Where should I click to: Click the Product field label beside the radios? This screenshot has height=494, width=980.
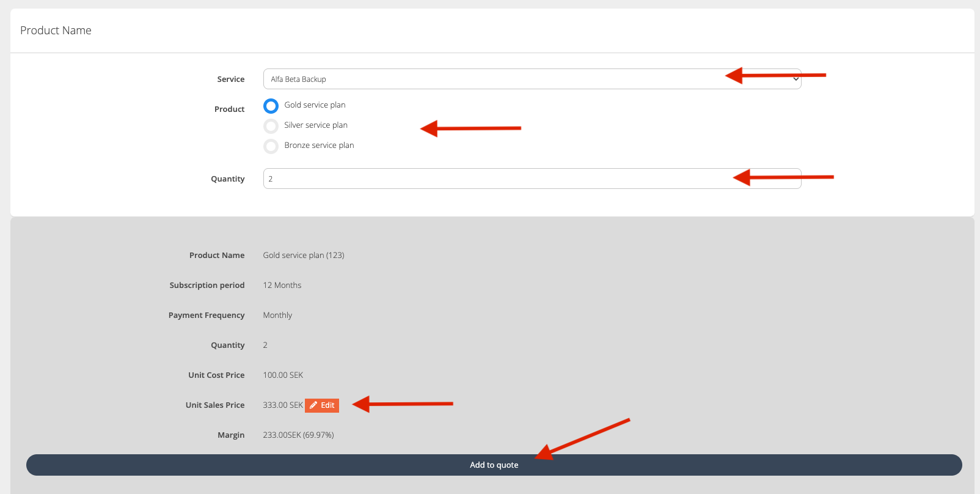229,109
